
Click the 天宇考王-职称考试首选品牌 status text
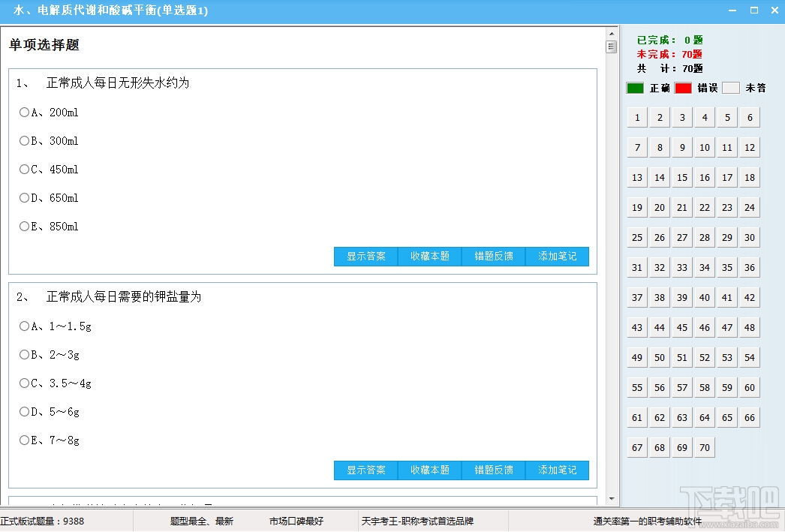pyautogui.click(x=417, y=521)
